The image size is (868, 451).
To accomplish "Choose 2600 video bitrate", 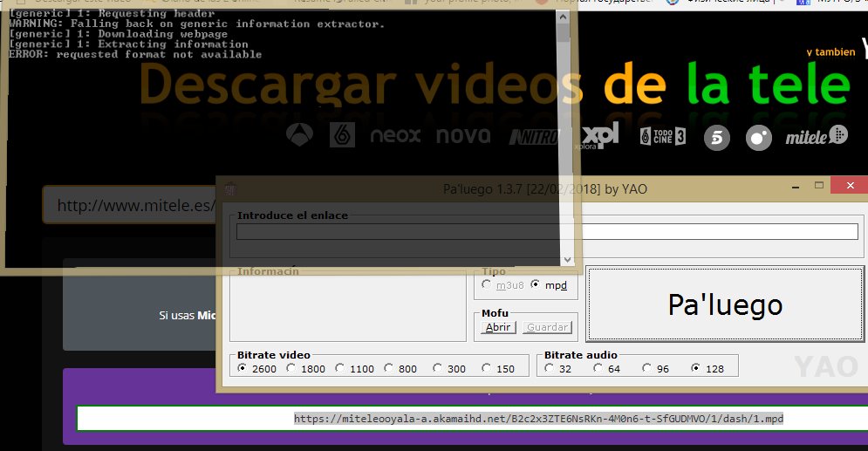I will point(242,368).
